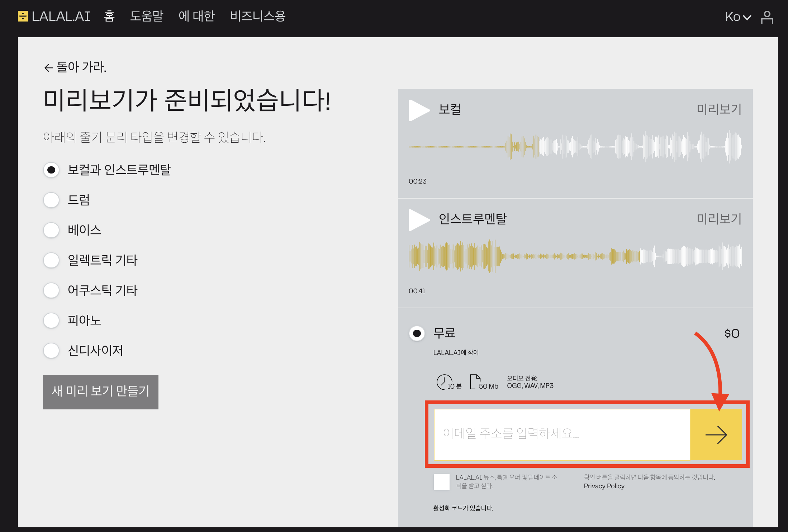
Task: Submit email with the yellow arrow button
Action: 716,434
